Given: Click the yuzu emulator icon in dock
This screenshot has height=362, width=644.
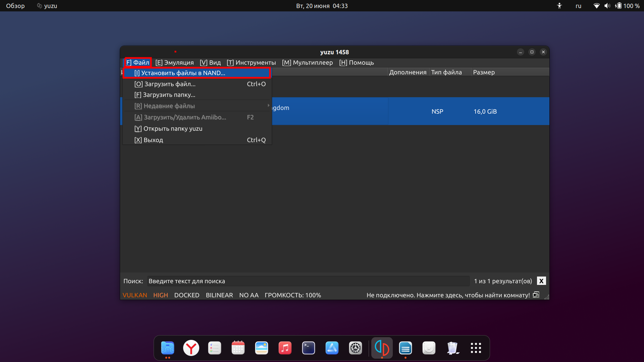Looking at the screenshot, I should pyautogui.click(x=382, y=348).
